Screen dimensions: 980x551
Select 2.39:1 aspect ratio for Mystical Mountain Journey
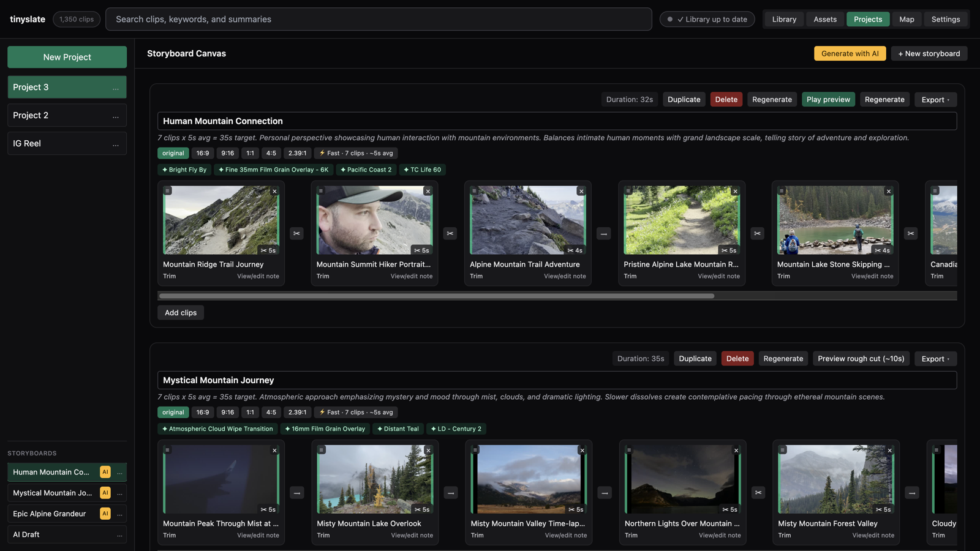tap(298, 413)
